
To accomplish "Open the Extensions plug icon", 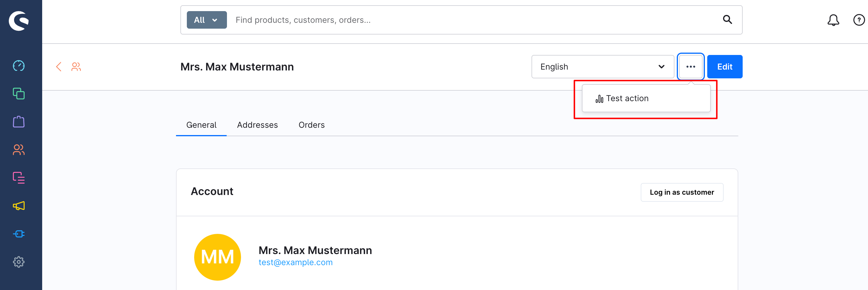I will 19,234.
